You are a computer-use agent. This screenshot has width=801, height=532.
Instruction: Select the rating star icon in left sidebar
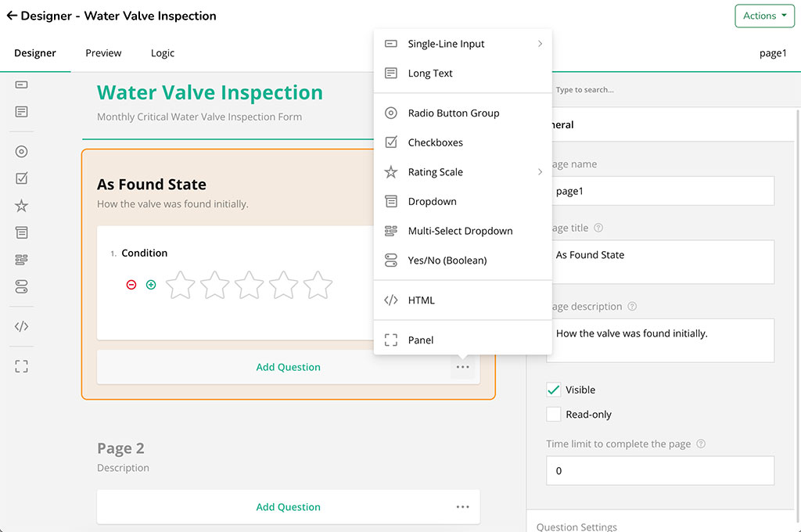point(22,207)
